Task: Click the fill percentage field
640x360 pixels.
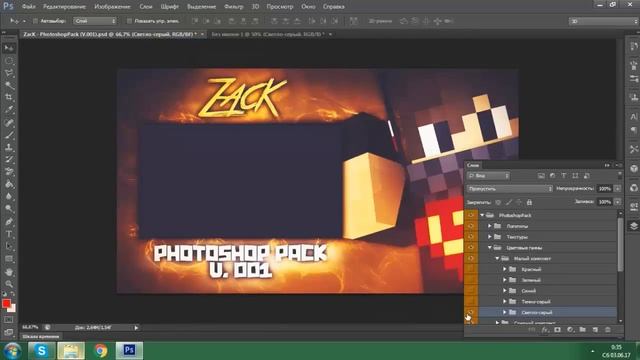Action: click(x=604, y=202)
